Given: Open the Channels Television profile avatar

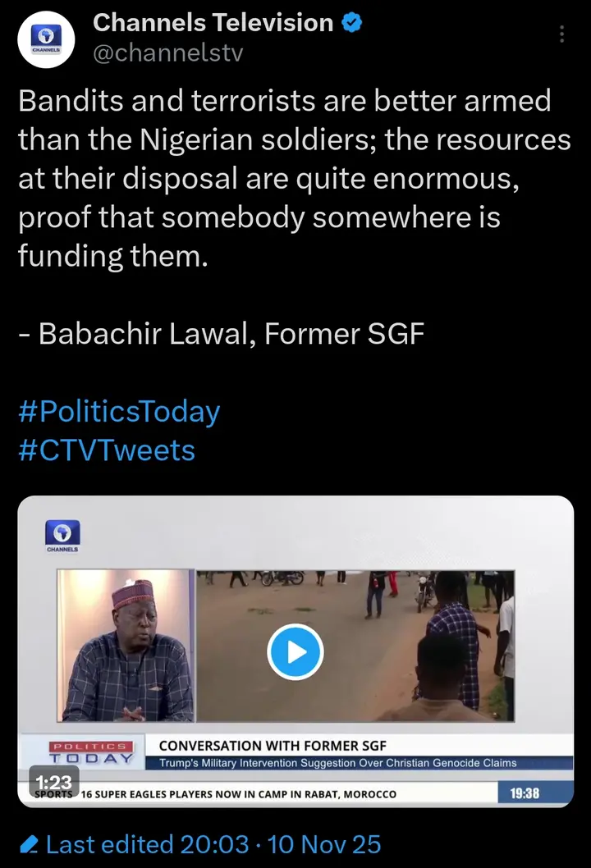Looking at the screenshot, I should point(47,38).
